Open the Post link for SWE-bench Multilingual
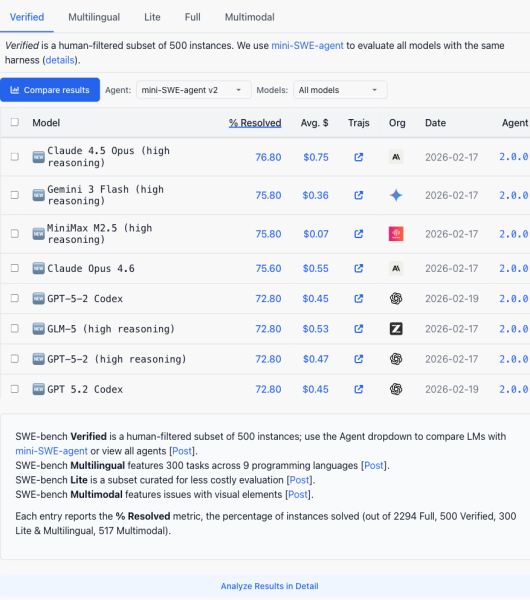530x600 pixels. (x=373, y=465)
